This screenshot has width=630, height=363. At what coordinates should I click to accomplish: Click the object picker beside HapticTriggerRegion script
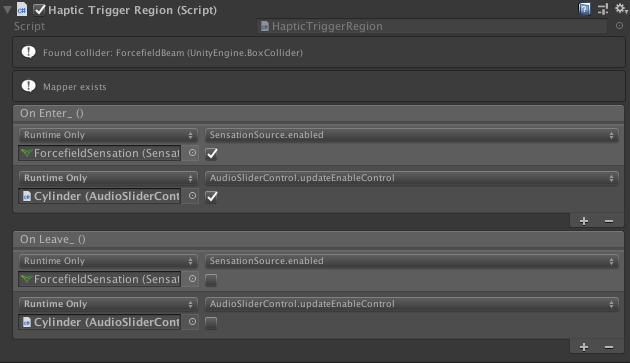click(619, 26)
